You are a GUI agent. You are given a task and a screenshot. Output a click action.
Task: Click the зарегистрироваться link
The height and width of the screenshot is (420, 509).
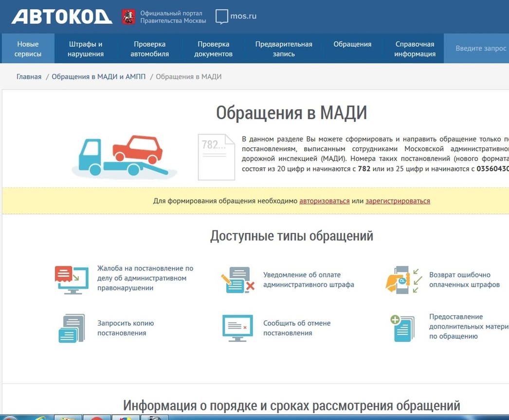click(398, 201)
